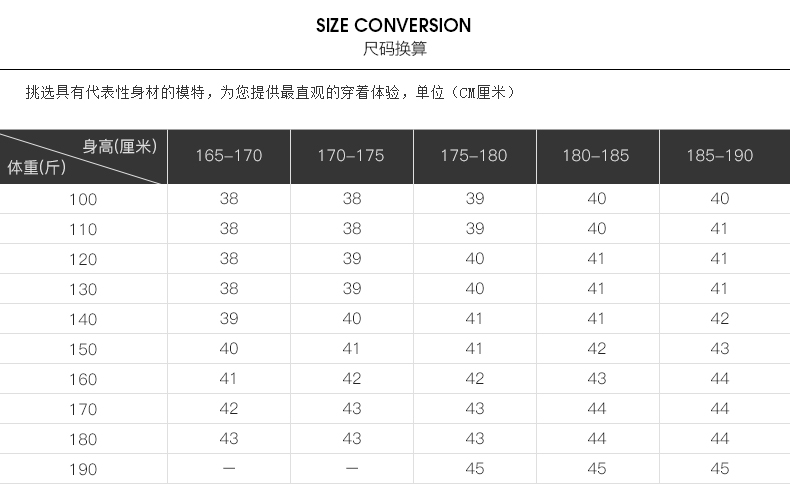Select the weight 190 row label
This screenshot has height=485, width=790.
point(83,469)
